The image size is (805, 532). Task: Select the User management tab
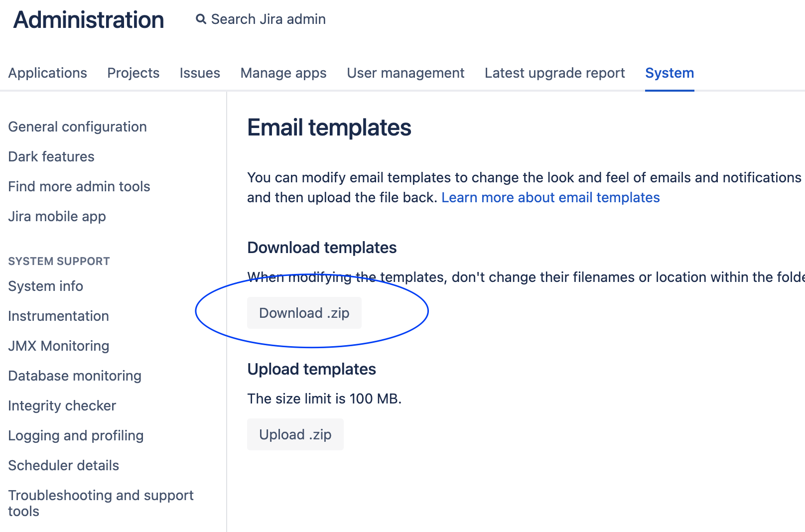[405, 73]
